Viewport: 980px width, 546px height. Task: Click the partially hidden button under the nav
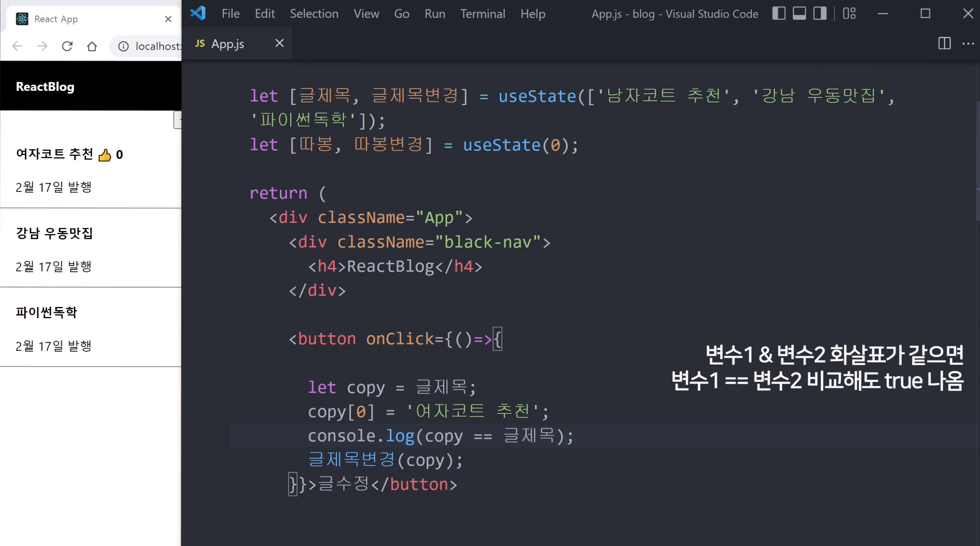[177, 120]
